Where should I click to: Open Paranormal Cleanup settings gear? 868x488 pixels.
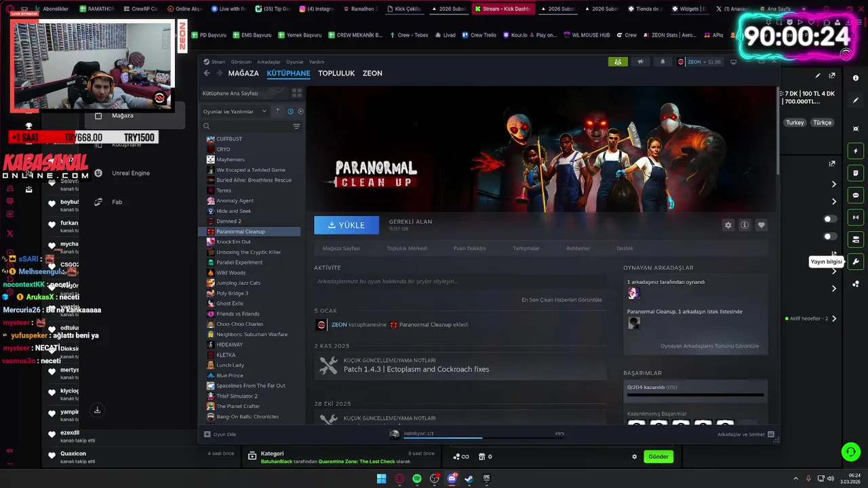click(728, 225)
